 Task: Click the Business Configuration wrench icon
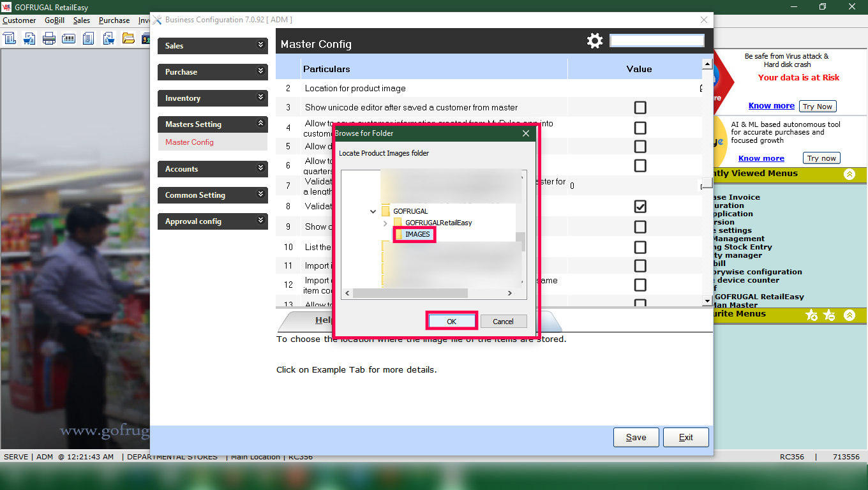158,20
